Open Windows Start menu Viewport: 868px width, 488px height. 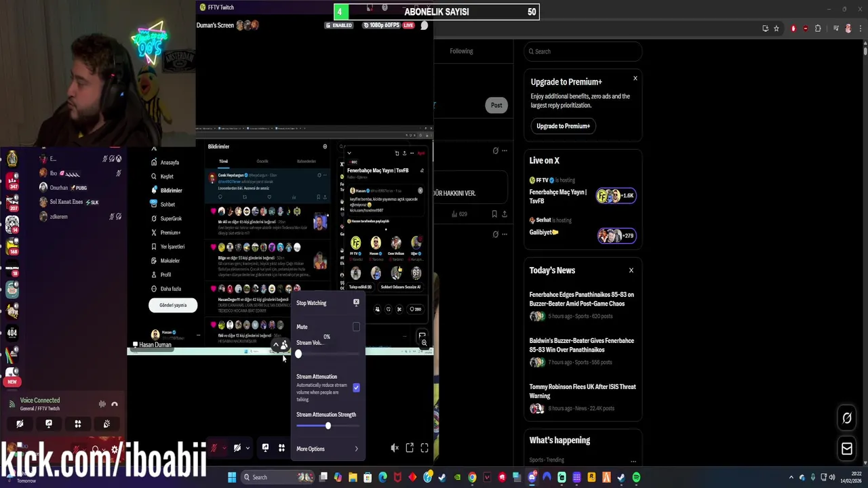232,477
